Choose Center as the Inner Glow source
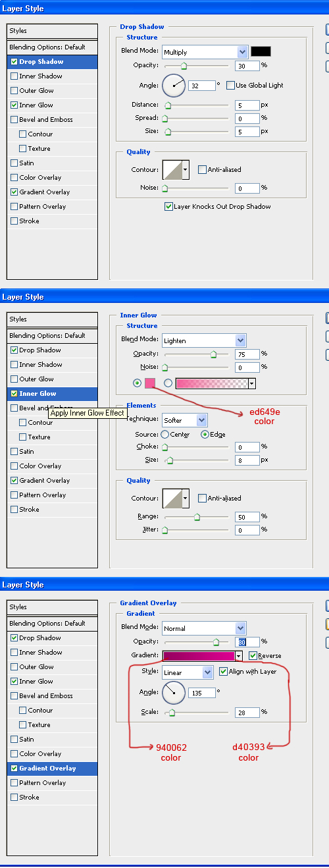The height and width of the screenshot is (868, 329). point(164,435)
